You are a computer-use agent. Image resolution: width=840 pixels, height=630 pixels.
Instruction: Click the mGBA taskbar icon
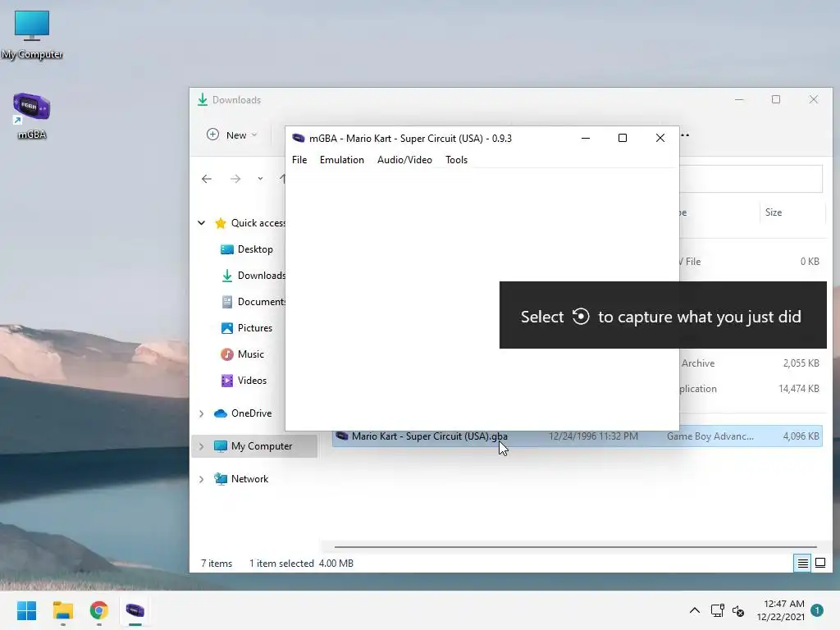[135, 610]
